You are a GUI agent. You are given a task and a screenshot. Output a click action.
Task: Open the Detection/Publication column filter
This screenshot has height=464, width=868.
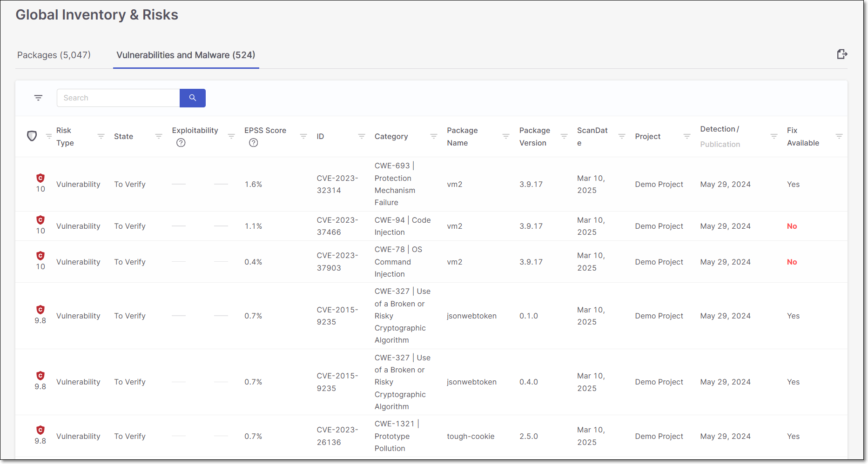point(774,136)
